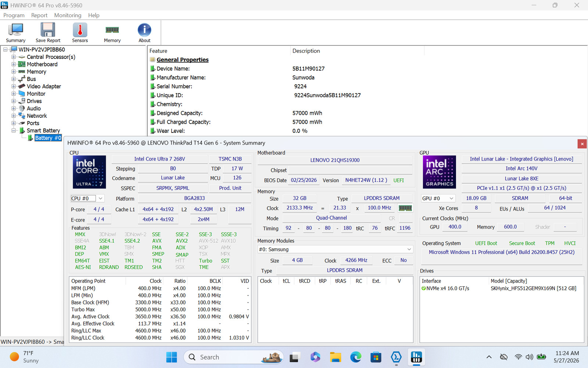The height and width of the screenshot is (368, 588).
Task: Open the Report menu
Action: point(39,15)
